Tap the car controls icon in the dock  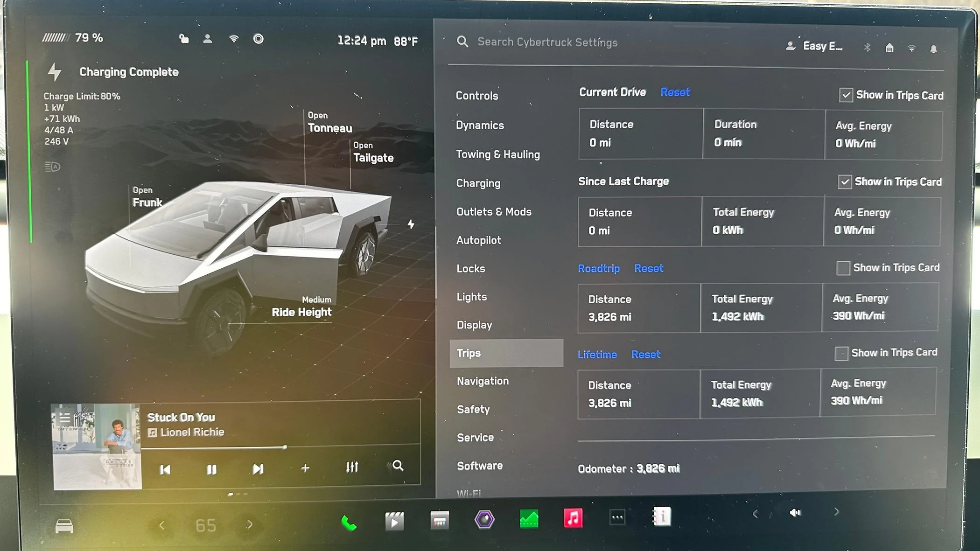click(64, 526)
